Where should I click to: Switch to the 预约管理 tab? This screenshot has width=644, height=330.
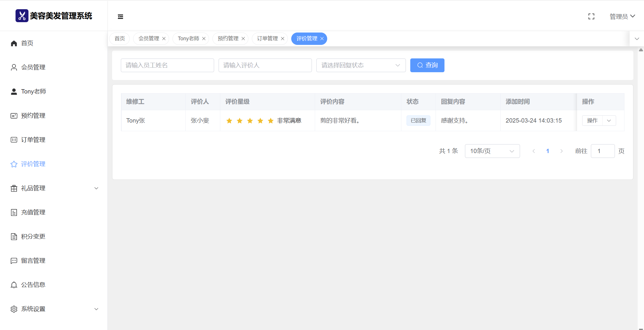228,39
